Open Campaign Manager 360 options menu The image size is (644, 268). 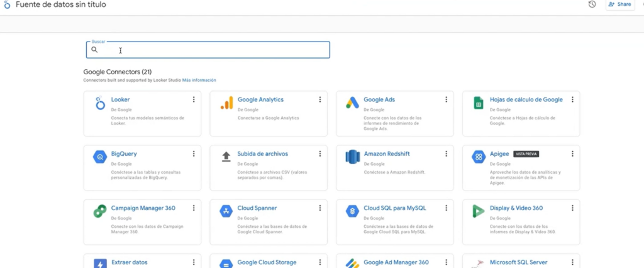point(194,208)
